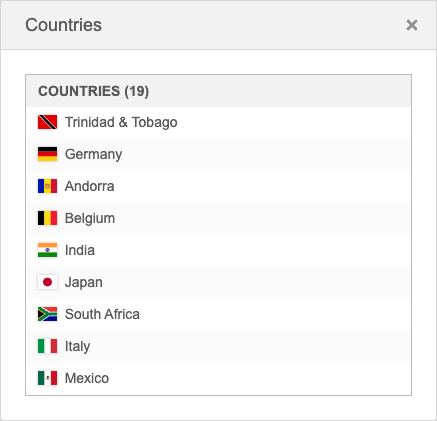Click the Andorra flag icon
The image size is (437, 421).
tap(47, 186)
